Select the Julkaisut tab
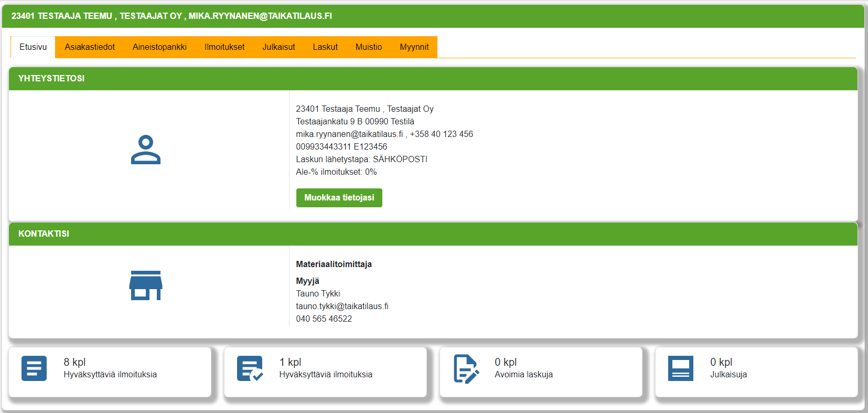 tap(278, 47)
